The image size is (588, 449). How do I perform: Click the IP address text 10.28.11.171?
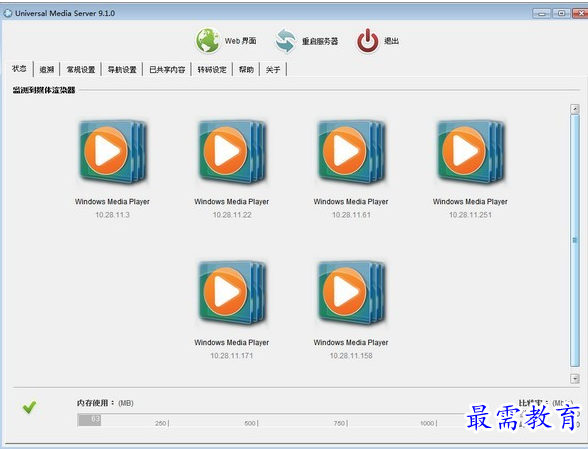(x=232, y=356)
